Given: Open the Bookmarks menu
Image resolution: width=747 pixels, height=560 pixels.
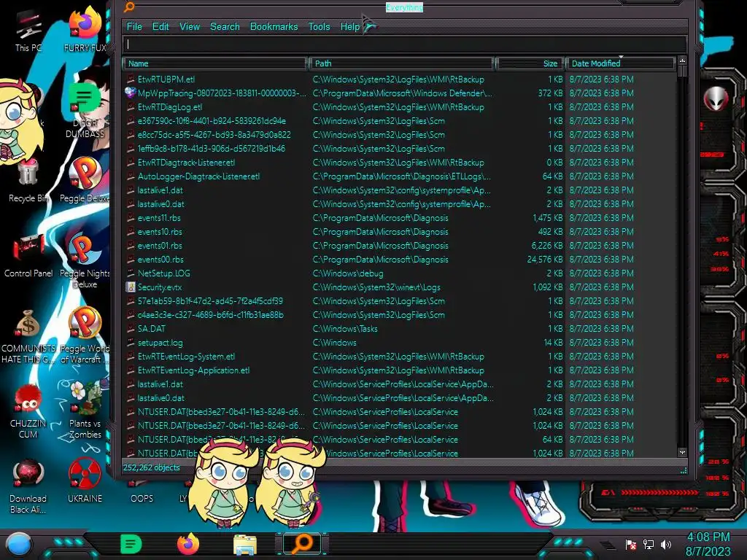Looking at the screenshot, I should [x=274, y=27].
